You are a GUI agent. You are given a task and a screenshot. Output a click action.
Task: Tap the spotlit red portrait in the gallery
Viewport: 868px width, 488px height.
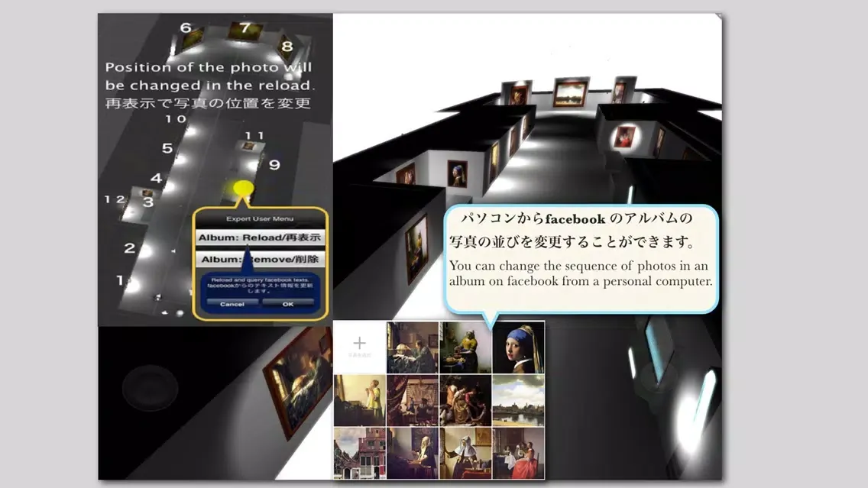coord(624,137)
